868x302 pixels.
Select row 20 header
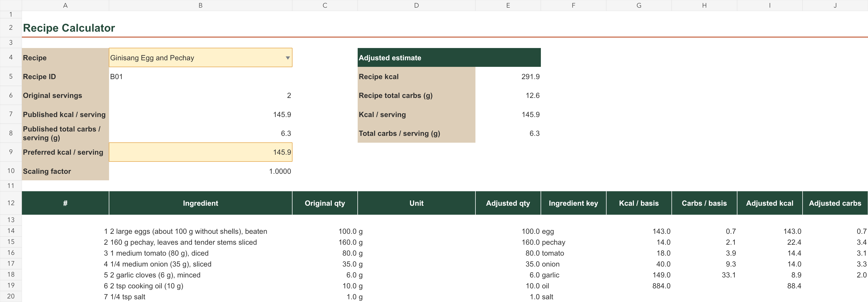click(11, 296)
